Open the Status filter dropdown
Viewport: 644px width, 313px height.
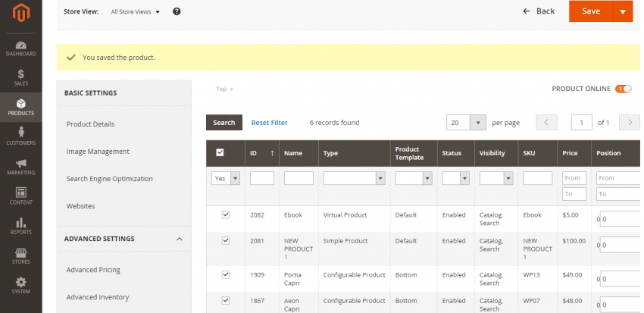455,178
